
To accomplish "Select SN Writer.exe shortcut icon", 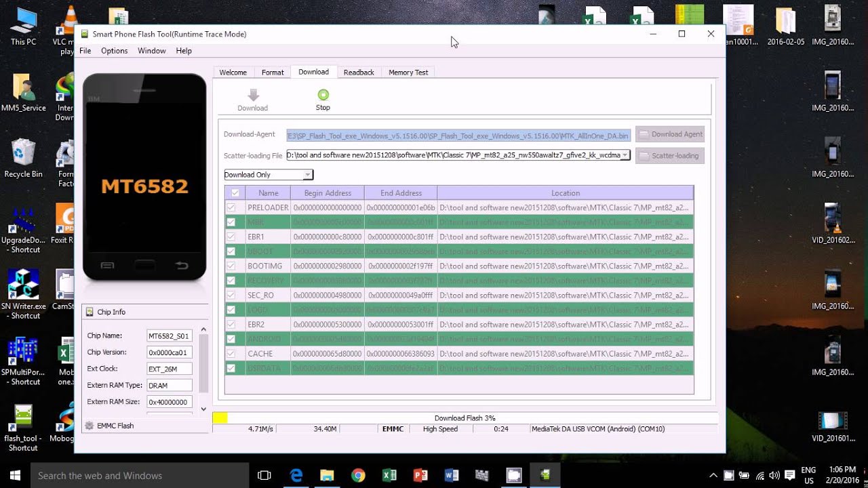I will click(x=24, y=295).
